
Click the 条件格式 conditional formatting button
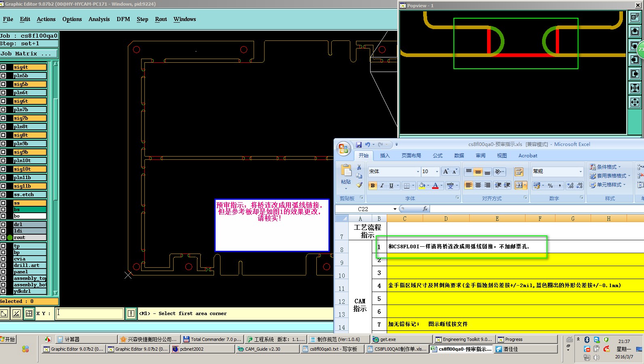[606, 167]
